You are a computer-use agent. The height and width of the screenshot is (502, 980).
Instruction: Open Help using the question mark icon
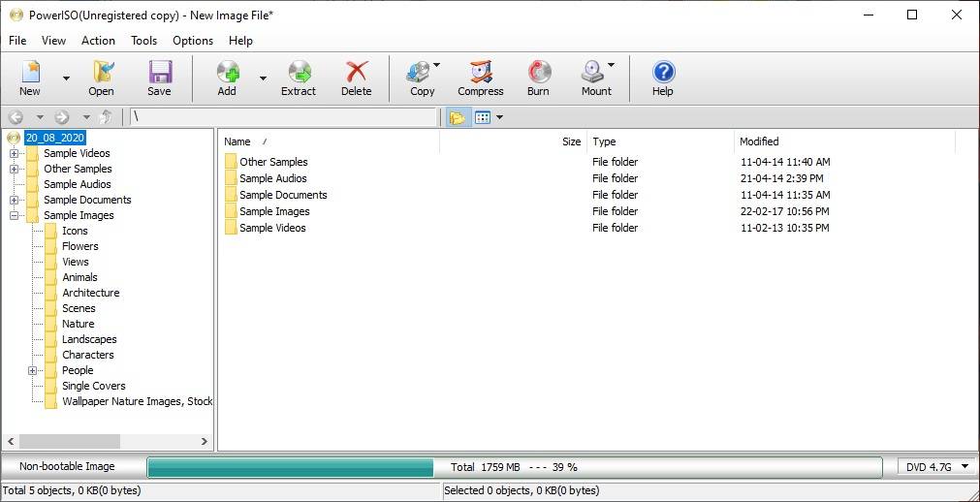tap(663, 72)
